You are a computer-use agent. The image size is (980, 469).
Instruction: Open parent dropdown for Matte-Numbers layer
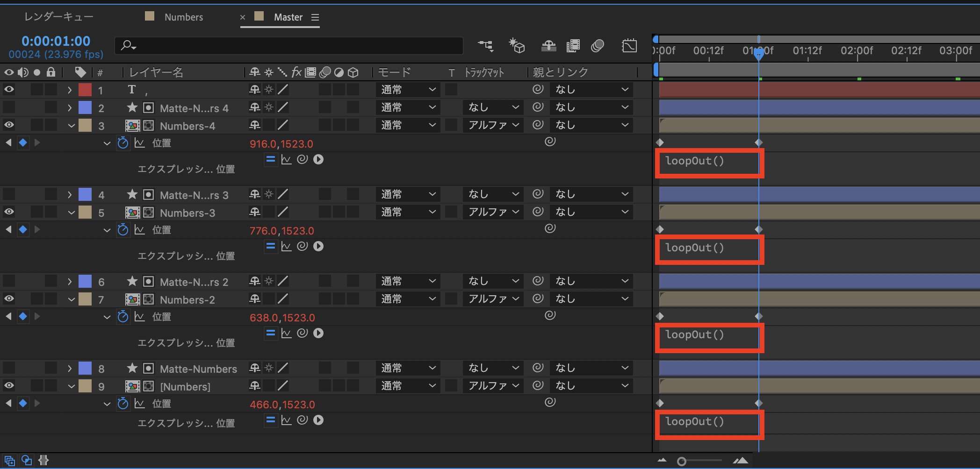pyautogui.click(x=591, y=368)
